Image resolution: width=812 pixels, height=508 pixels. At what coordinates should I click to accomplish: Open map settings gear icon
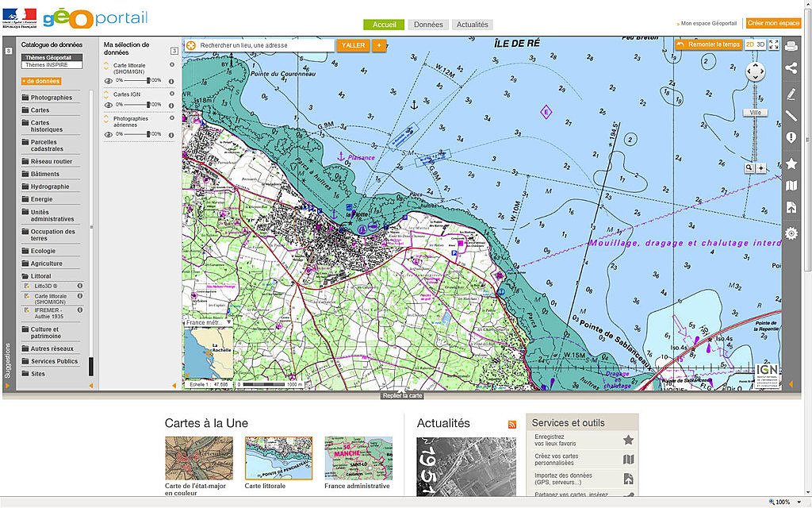pyautogui.click(x=791, y=233)
